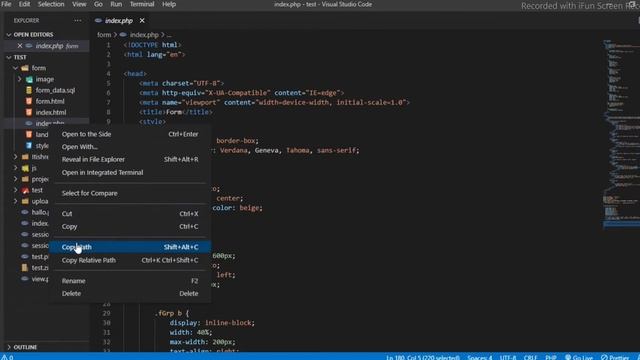The width and height of the screenshot is (640, 360).
Task: Change language mode via PHP status item
Action: (x=551, y=357)
